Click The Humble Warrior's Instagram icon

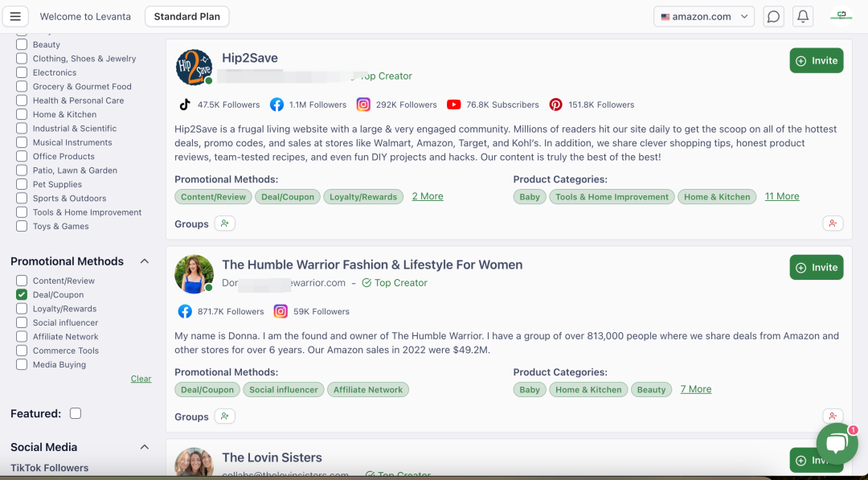click(x=280, y=311)
